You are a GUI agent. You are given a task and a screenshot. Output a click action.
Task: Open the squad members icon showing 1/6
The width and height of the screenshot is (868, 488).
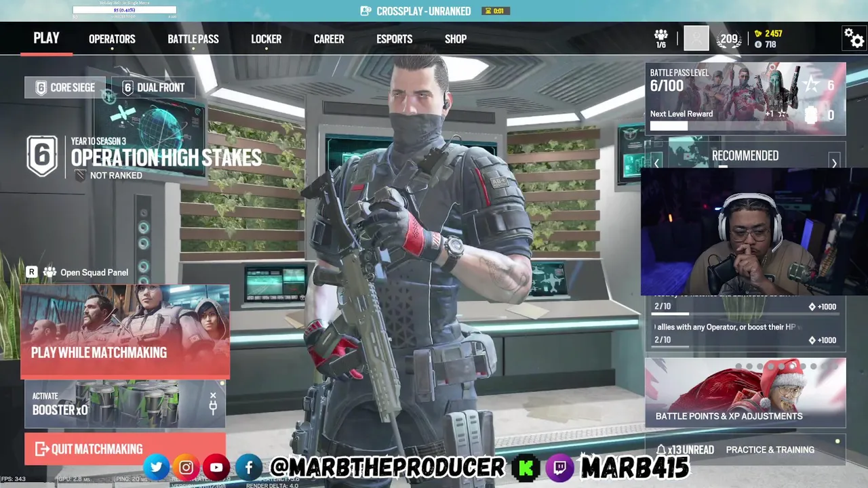pyautogui.click(x=661, y=39)
